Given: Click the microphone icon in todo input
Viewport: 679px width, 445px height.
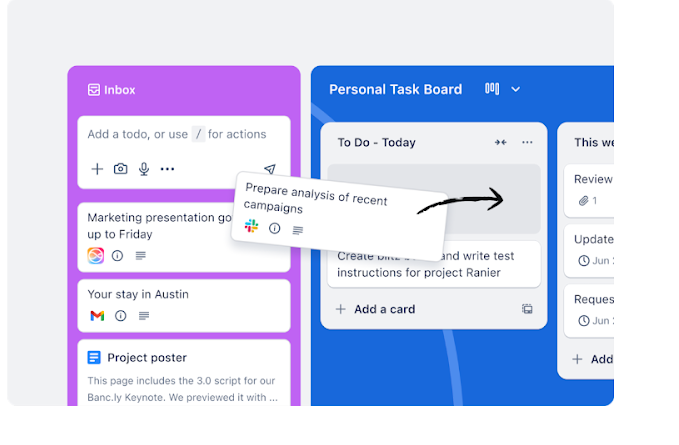Looking at the screenshot, I should click(144, 169).
